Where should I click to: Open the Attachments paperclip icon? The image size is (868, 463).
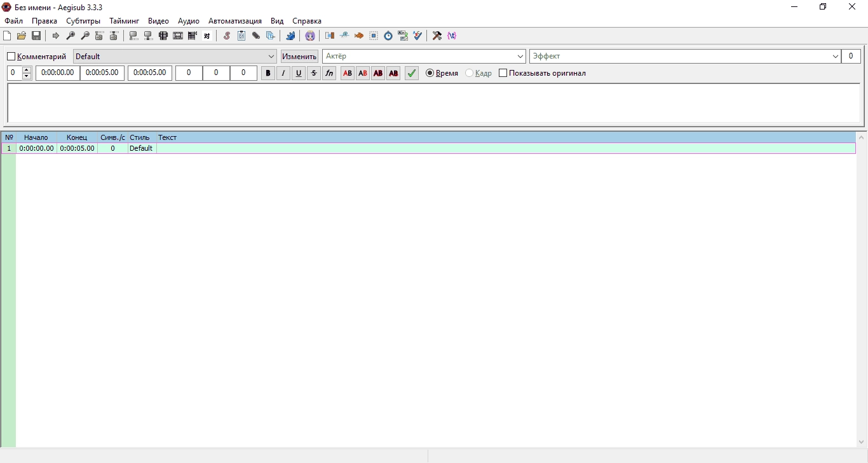click(256, 36)
